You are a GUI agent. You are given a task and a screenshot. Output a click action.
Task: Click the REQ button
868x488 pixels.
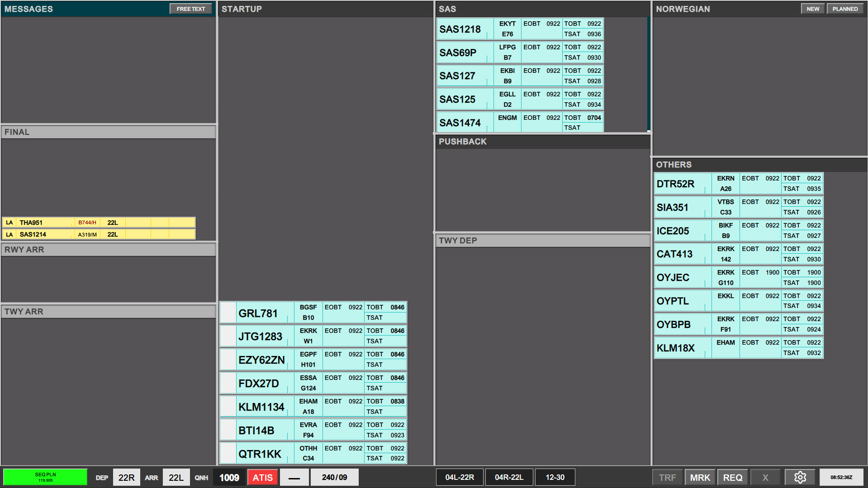click(733, 477)
